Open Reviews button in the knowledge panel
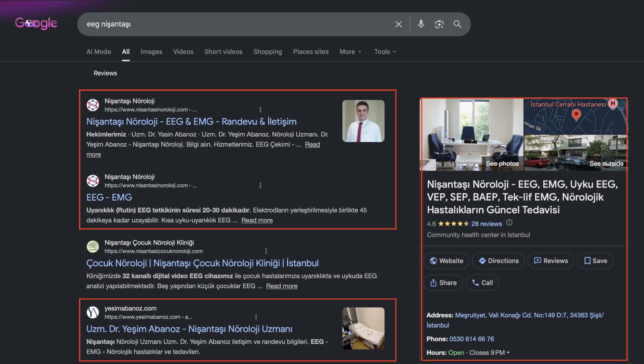The height and width of the screenshot is (364, 644). [551, 261]
